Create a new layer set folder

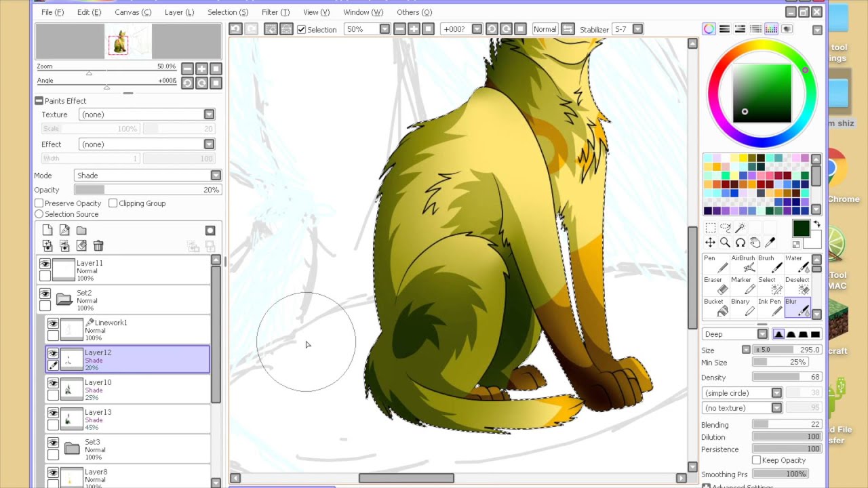pos(81,230)
